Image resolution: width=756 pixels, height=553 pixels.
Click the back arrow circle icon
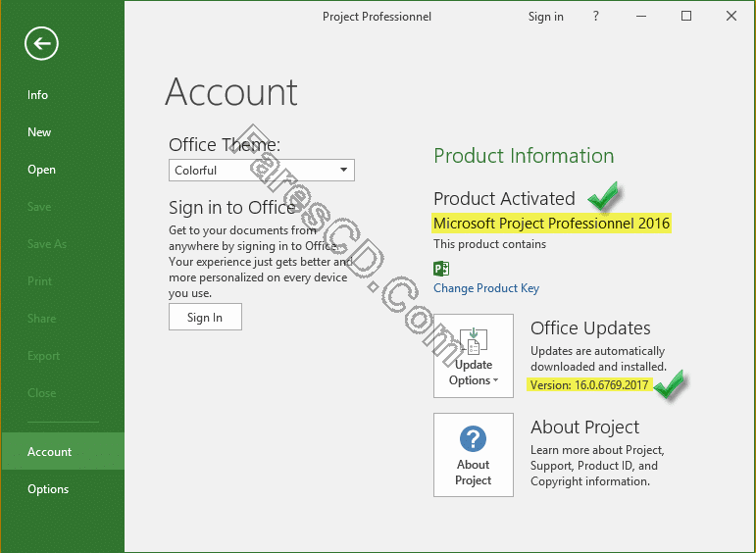point(41,43)
